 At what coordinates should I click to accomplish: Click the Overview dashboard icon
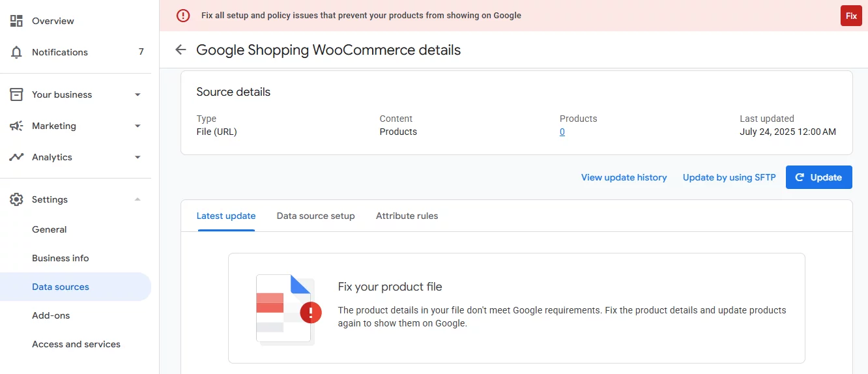pos(16,21)
